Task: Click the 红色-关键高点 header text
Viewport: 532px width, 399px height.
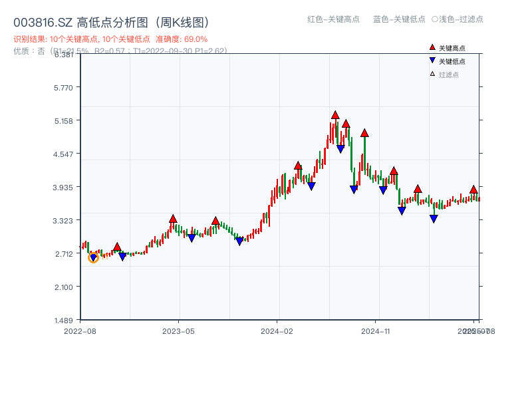Action: pos(333,19)
